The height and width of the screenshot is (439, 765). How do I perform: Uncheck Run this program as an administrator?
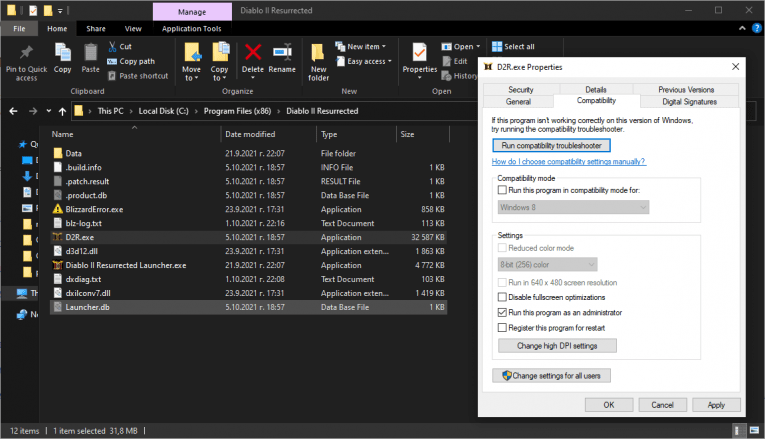point(503,312)
